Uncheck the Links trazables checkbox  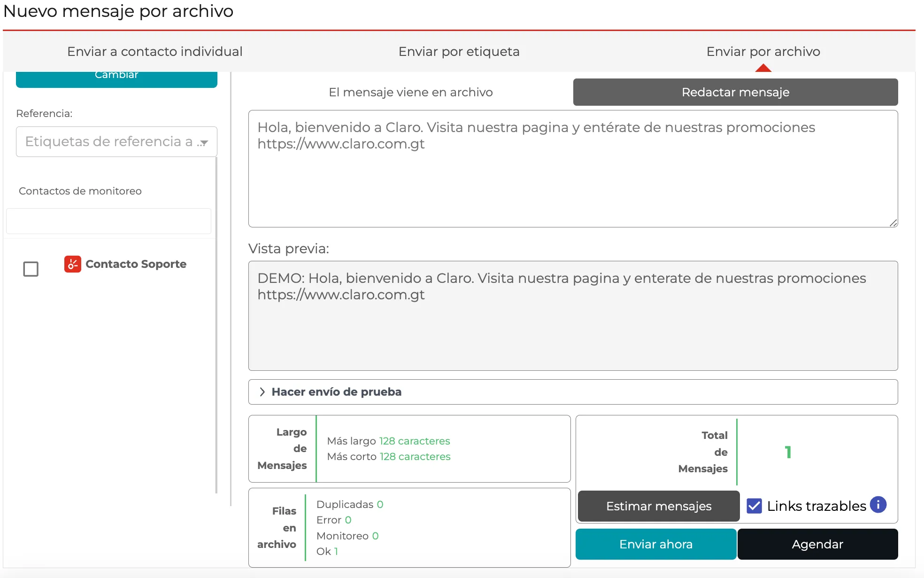point(754,506)
